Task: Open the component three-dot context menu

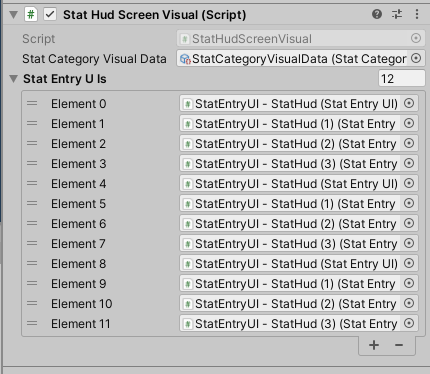Action: coord(417,14)
